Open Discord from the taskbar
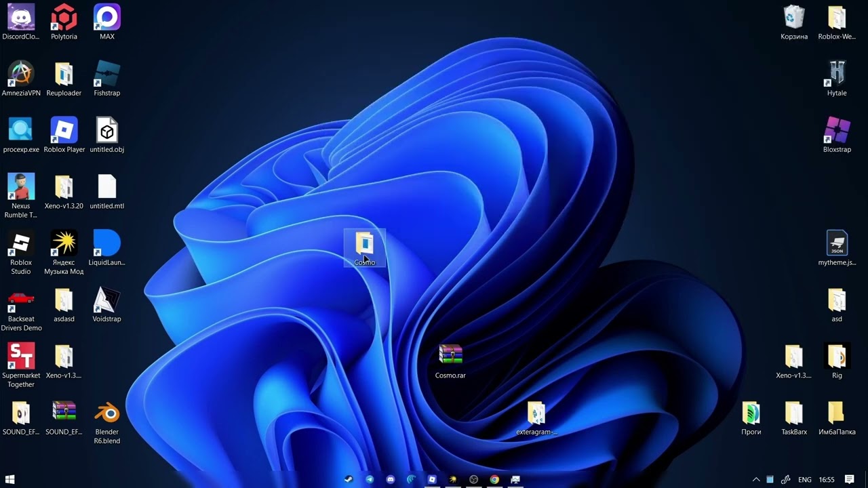 click(391, 479)
